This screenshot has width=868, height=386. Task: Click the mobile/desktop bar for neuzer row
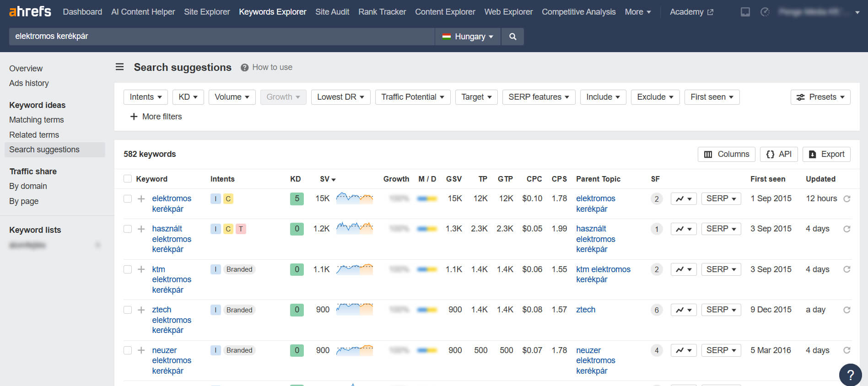pos(427,350)
